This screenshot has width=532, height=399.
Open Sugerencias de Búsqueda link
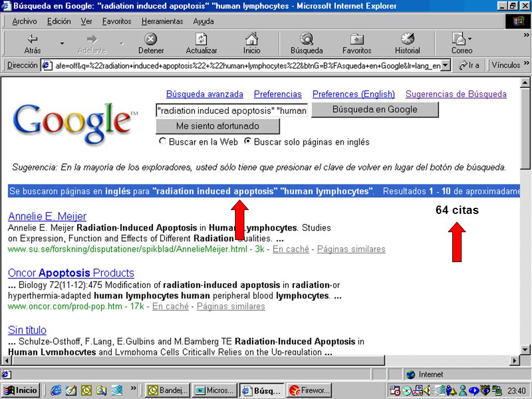(456, 94)
